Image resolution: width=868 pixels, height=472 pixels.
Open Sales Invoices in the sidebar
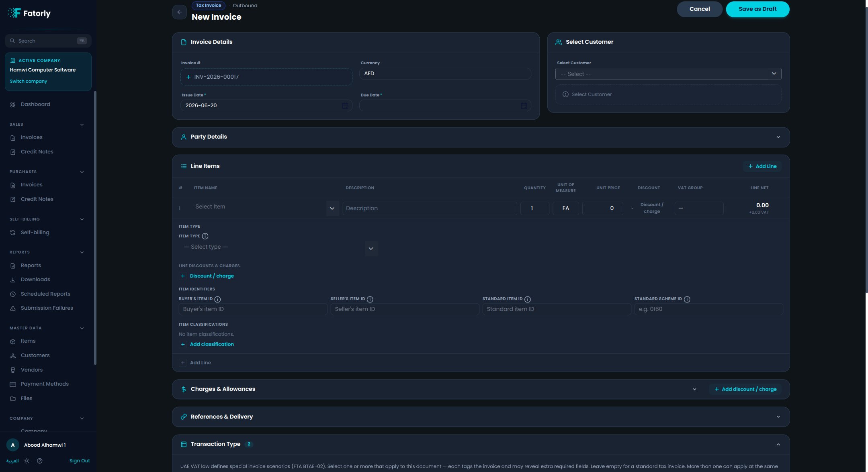31,137
